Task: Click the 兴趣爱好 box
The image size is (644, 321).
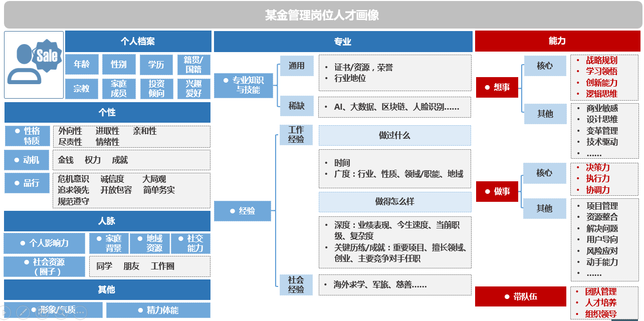Action: click(x=193, y=89)
